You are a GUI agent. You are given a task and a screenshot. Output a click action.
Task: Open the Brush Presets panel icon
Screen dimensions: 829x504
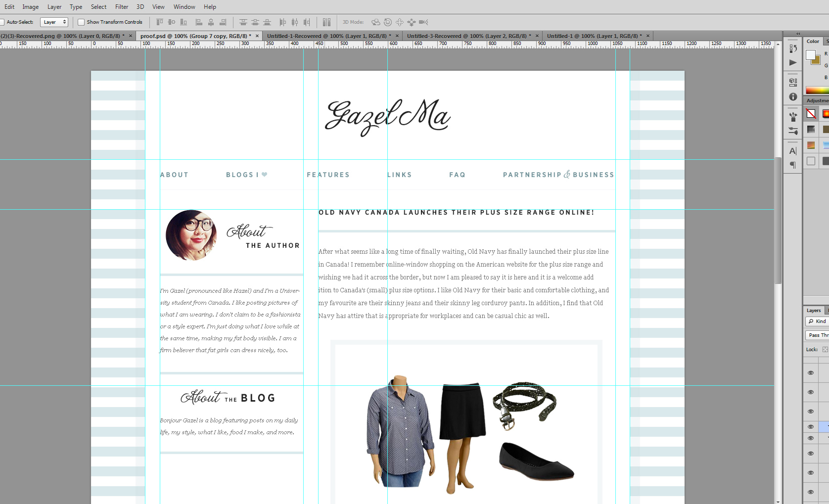coord(793,131)
